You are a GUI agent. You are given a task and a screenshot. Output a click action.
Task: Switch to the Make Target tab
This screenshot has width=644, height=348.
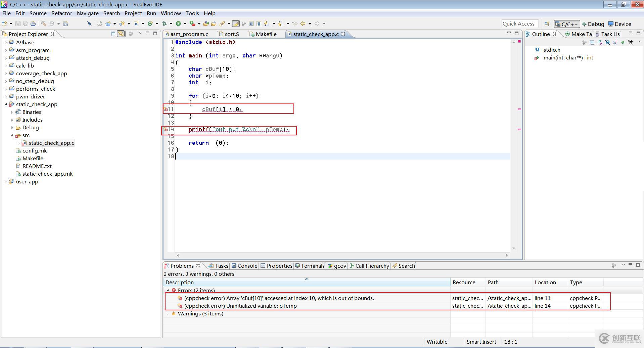579,34
